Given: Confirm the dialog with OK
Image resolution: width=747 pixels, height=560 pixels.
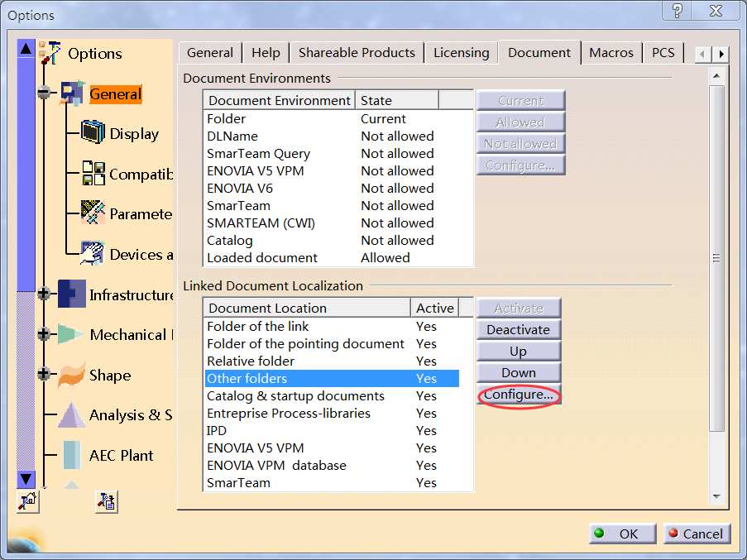Looking at the screenshot, I should [622, 534].
